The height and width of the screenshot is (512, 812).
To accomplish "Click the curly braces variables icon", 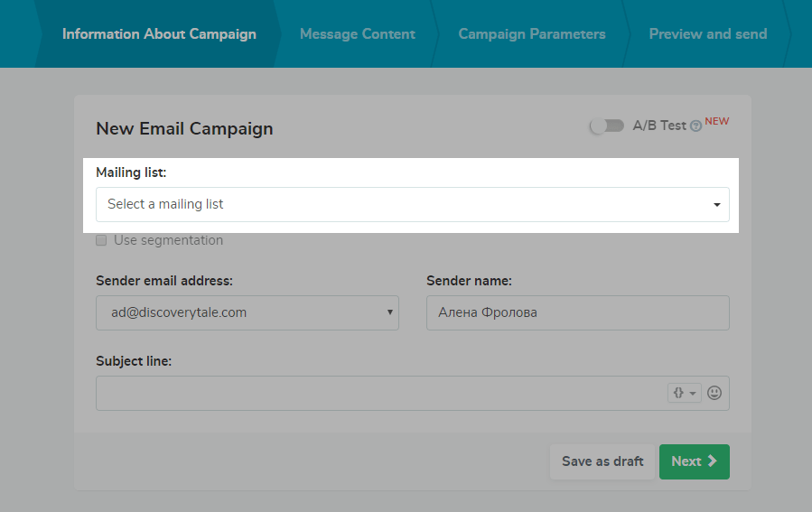I will tap(684, 393).
